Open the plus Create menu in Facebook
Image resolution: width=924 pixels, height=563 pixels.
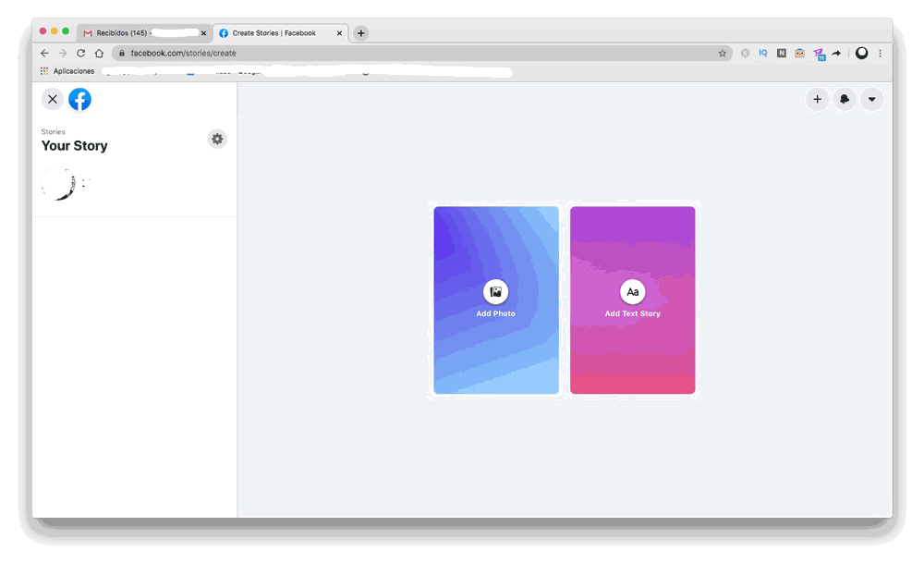[x=817, y=99]
